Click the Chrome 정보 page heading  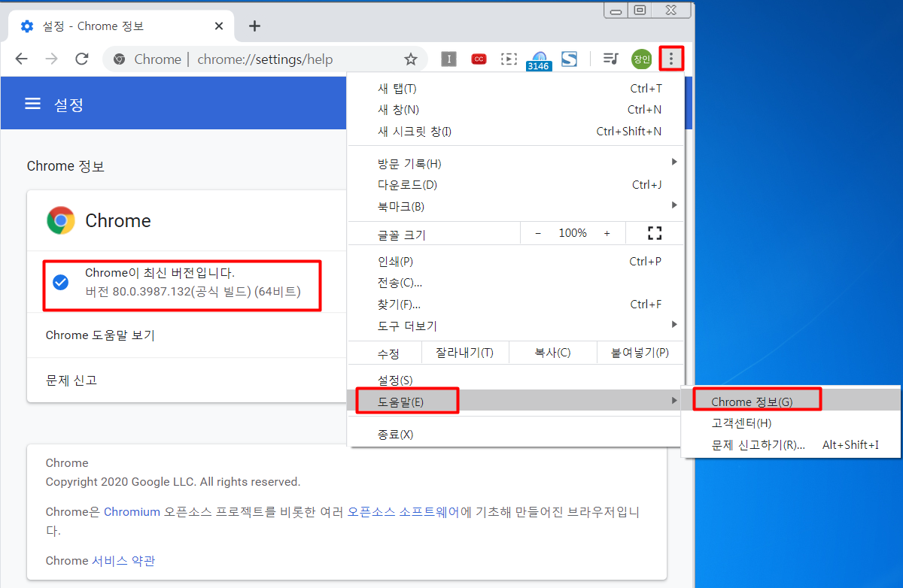(65, 166)
